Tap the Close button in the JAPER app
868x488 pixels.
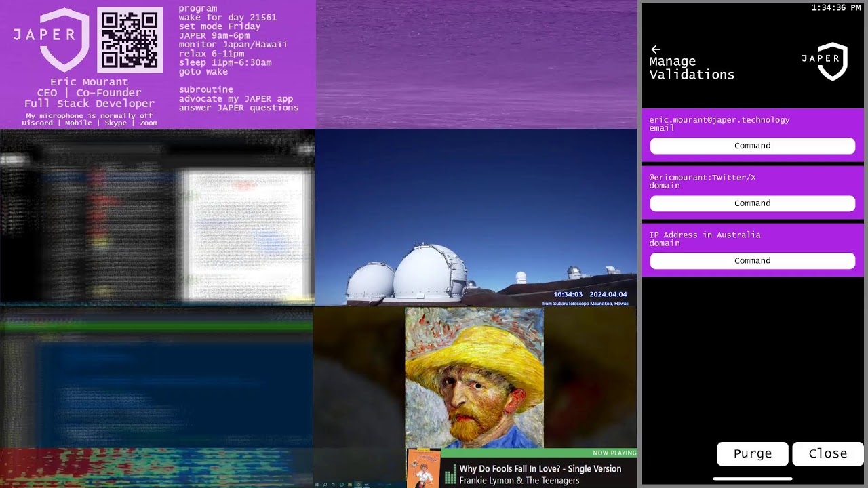pyautogui.click(x=827, y=454)
